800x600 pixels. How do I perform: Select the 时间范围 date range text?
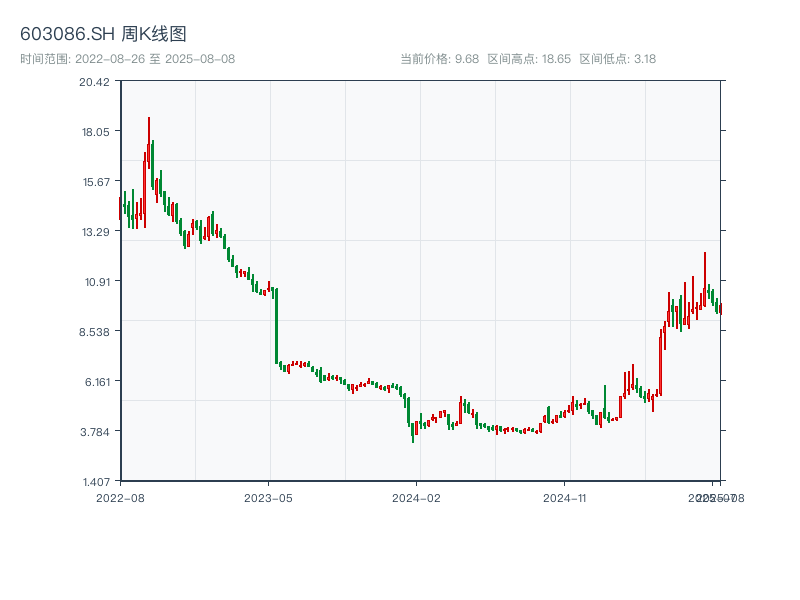coord(127,59)
